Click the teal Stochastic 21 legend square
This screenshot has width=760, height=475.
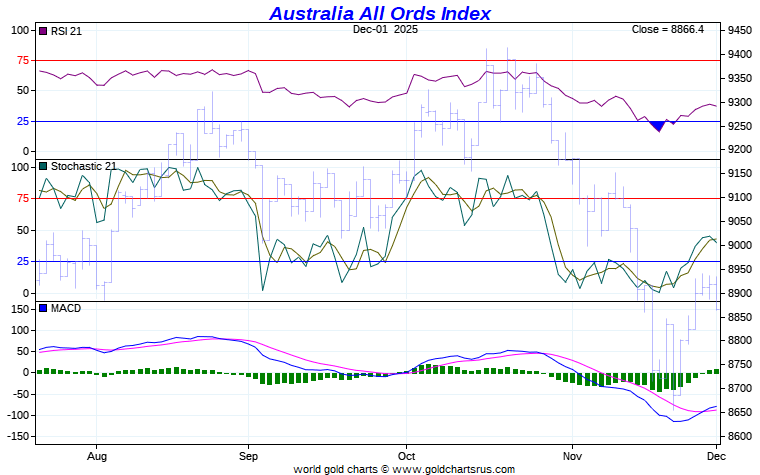tap(42, 166)
